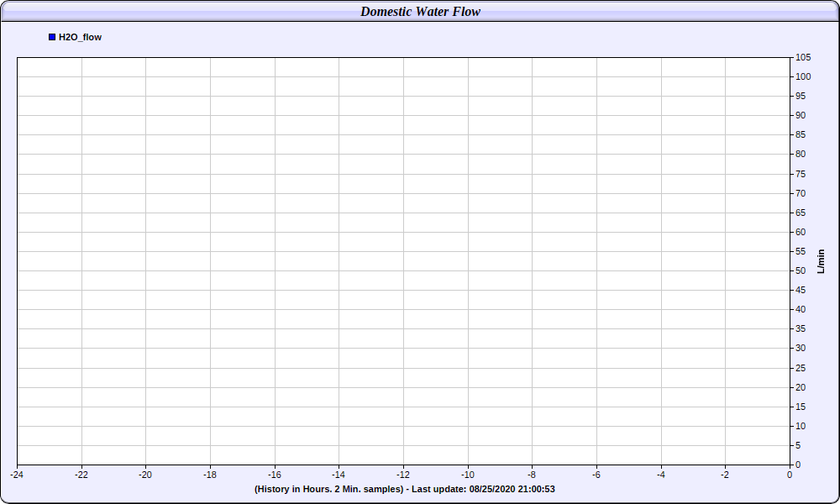The image size is (840, 504).
Task: Click the 40 value on flow axis
Action: pos(801,309)
